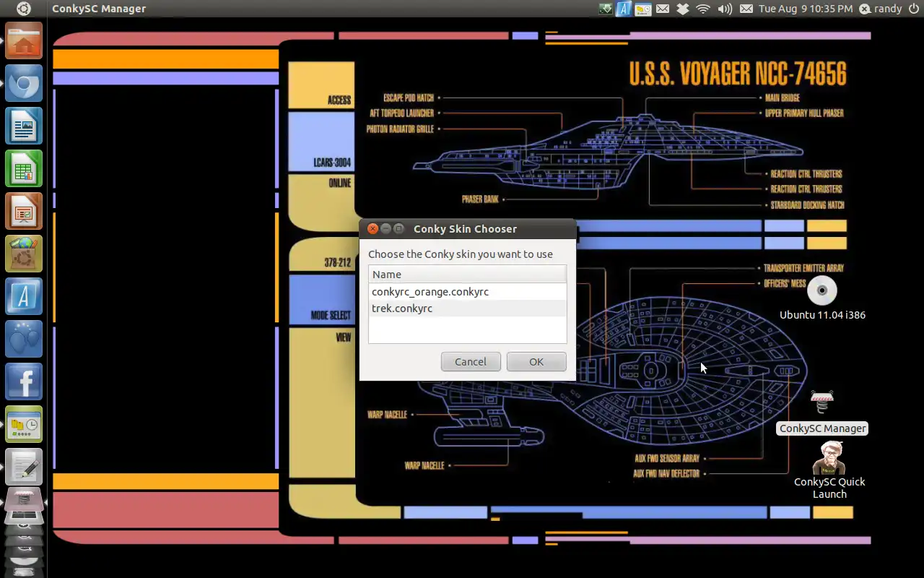This screenshot has height=578, width=924.
Task: Click the blue letter A launcher icon
Action: (24, 296)
